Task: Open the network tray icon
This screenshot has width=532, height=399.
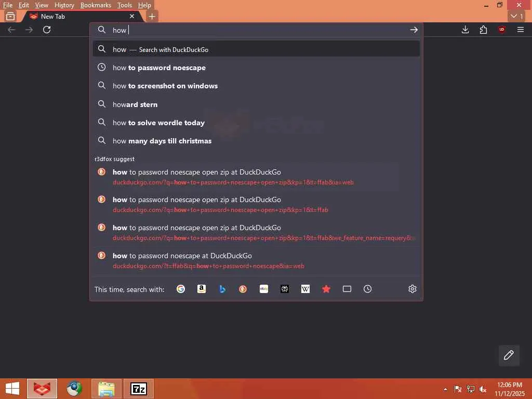Action: [471, 389]
